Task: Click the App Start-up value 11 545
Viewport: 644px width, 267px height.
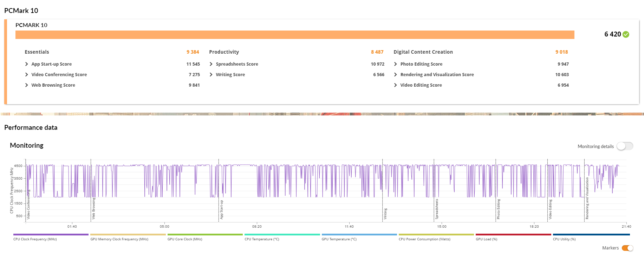Action: click(193, 64)
